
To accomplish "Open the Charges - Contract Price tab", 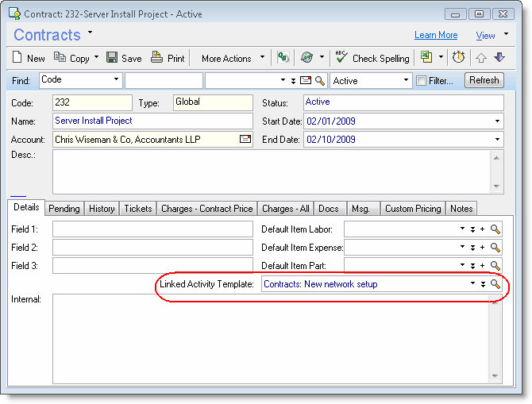I will coord(206,209).
